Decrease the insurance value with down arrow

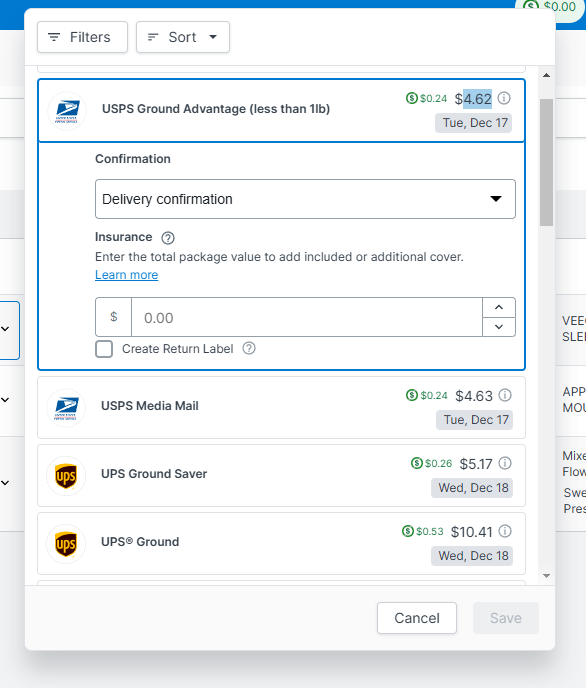point(499,327)
